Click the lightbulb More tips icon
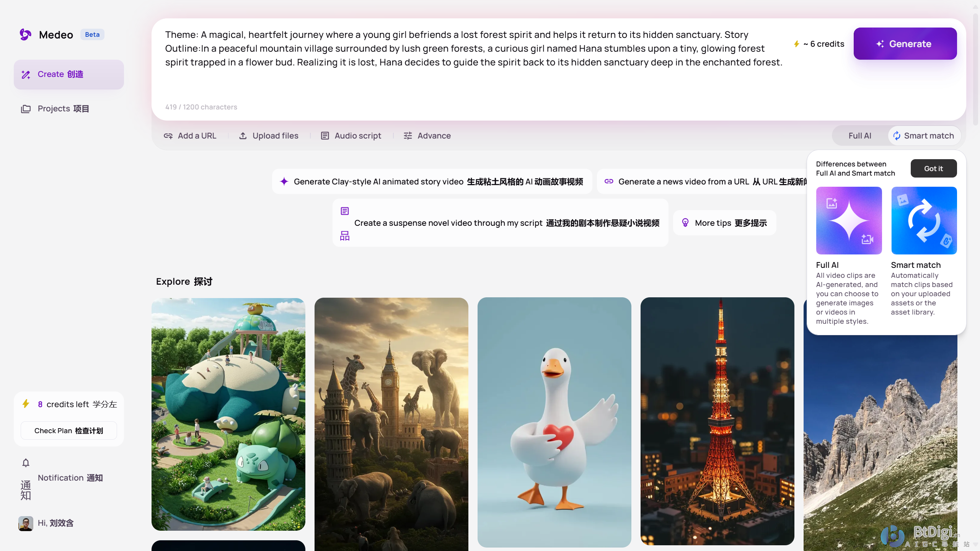Screen dimensions: 980x551 click(685, 223)
